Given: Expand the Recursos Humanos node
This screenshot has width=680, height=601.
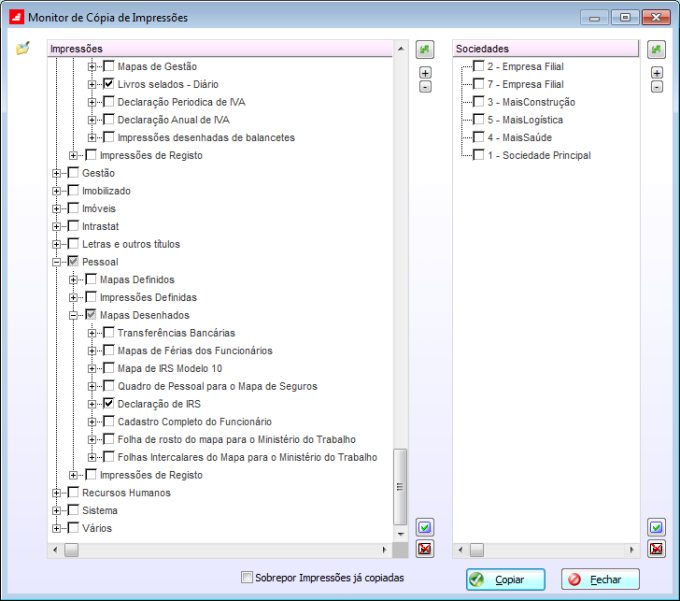Looking at the screenshot, I should point(56,493).
